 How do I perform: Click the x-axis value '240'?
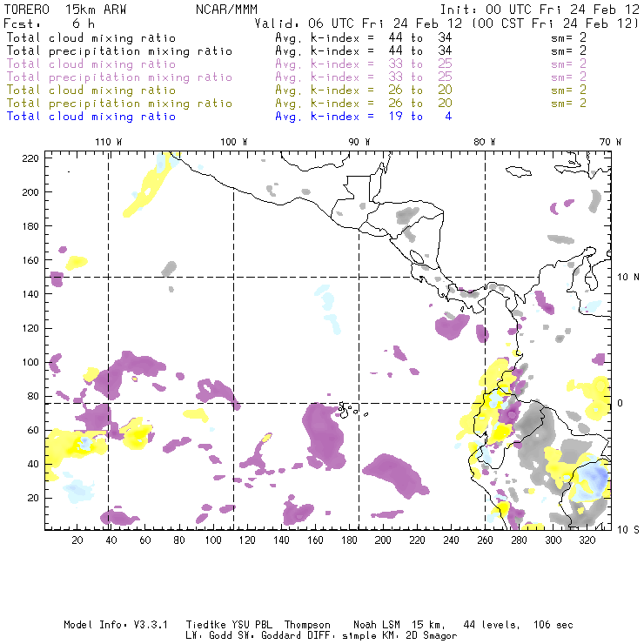click(451, 540)
